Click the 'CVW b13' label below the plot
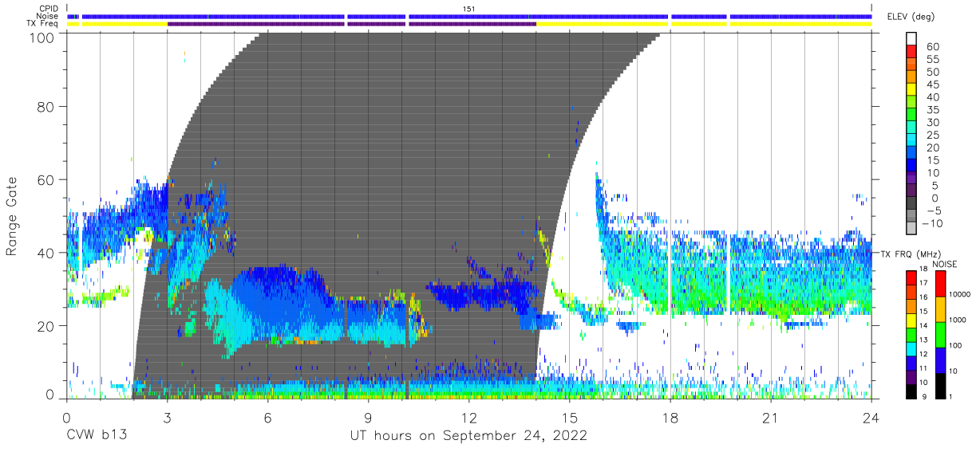The height and width of the screenshot is (452, 980). [97, 435]
